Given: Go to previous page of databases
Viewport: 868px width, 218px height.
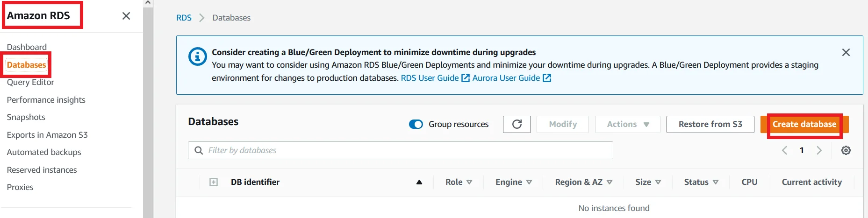Looking at the screenshot, I should coord(785,150).
